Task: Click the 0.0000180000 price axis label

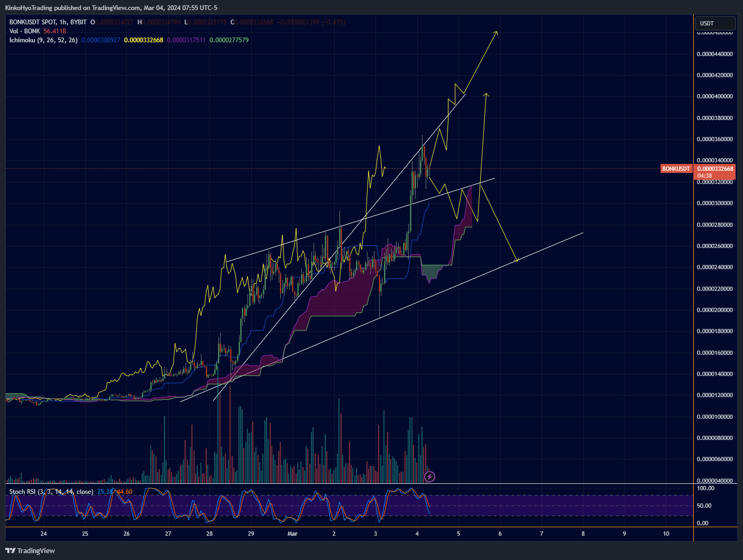Action: tap(714, 331)
